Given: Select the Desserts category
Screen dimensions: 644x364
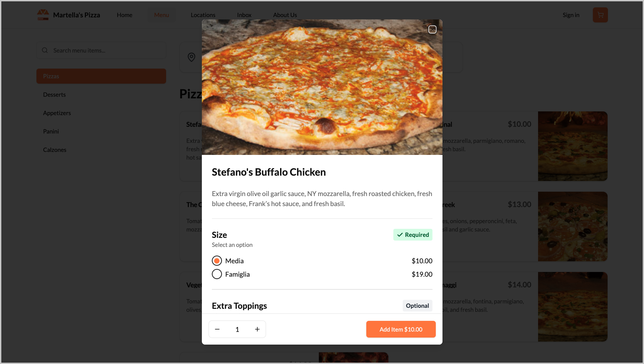Looking at the screenshot, I should pos(54,95).
